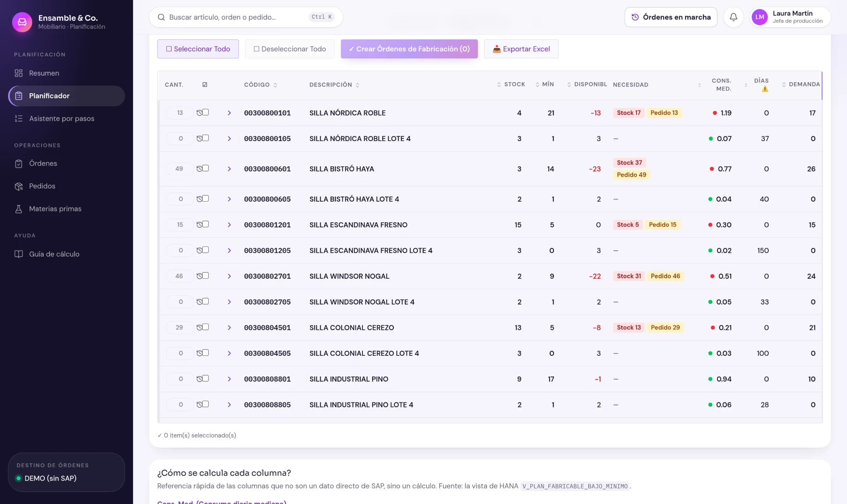Click the Guía de cálculo book icon

[19, 254]
